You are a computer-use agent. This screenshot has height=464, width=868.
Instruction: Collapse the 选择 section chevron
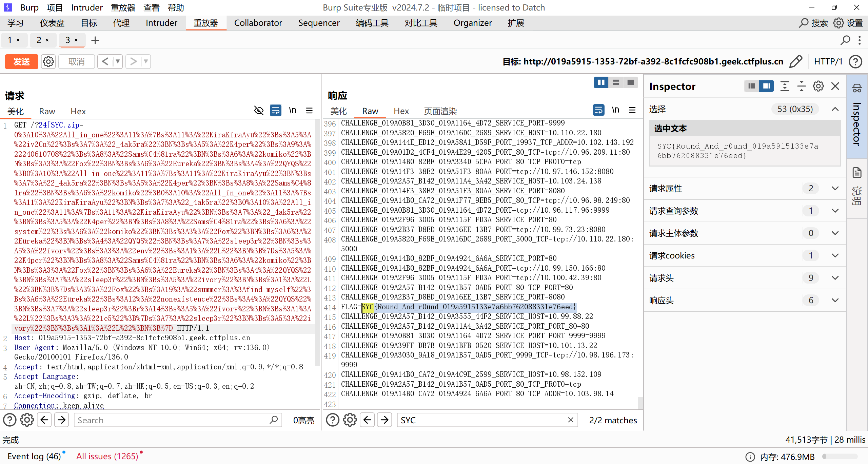[x=835, y=109]
